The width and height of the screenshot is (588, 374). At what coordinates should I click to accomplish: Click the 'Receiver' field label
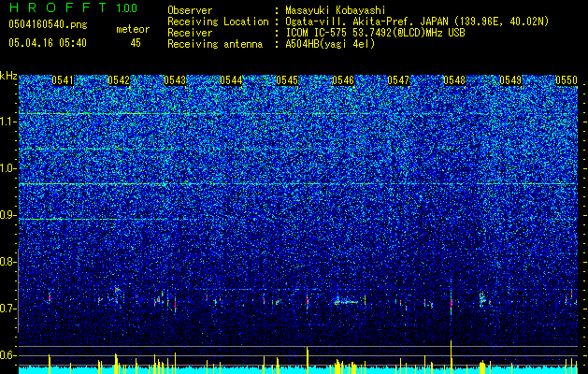click(190, 33)
